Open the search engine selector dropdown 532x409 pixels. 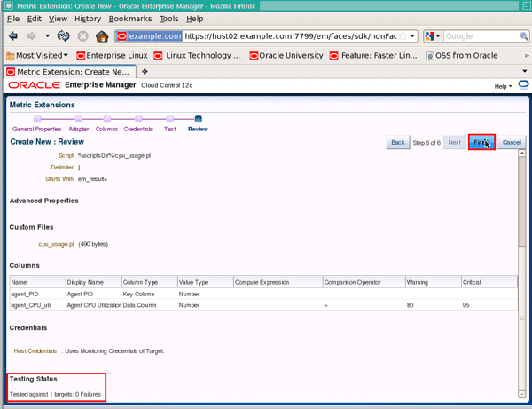[x=433, y=36]
